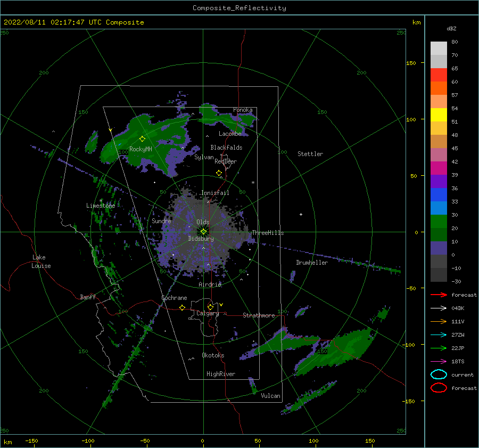Click the yellow 51-54 dBZ color swatch
The height and width of the screenshot is (448, 479).
coord(439,115)
